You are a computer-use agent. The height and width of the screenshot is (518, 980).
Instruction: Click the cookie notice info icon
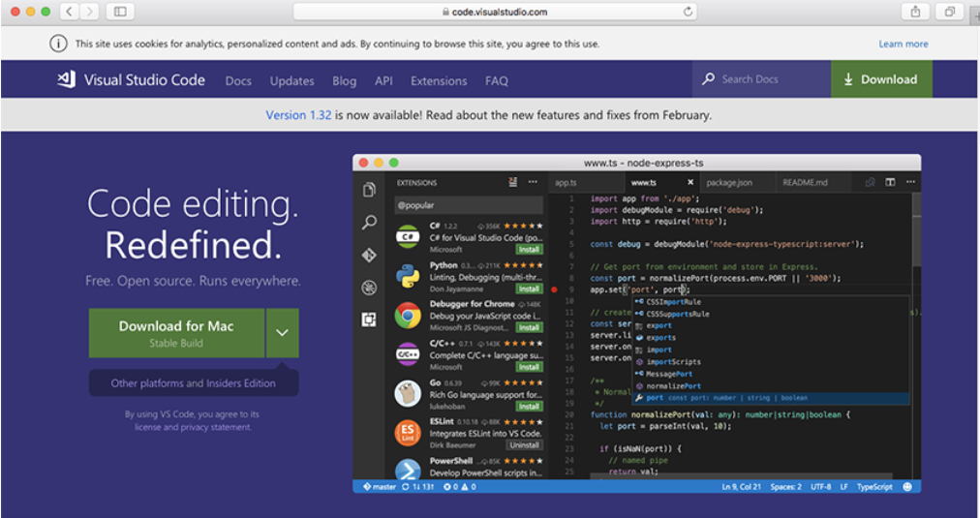59,44
